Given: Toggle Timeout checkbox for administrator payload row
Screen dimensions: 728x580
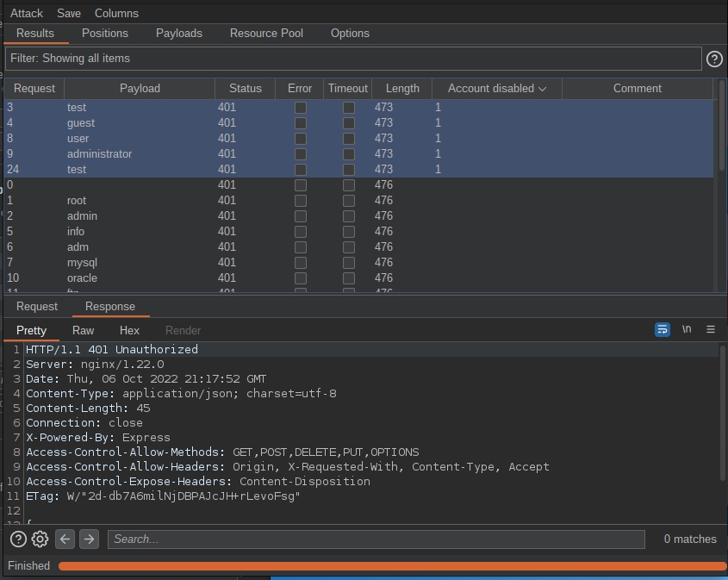Looking at the screenshot, I should tap(348, 154).
